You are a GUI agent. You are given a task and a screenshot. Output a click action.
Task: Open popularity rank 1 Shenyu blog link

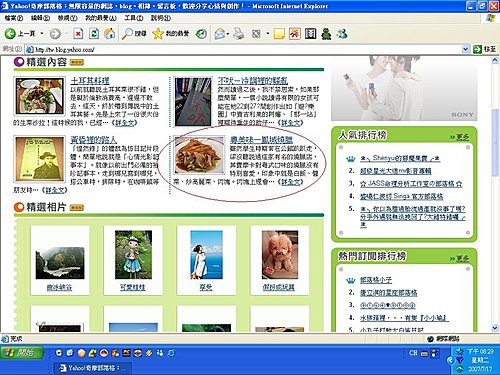(x=400, y=158)
